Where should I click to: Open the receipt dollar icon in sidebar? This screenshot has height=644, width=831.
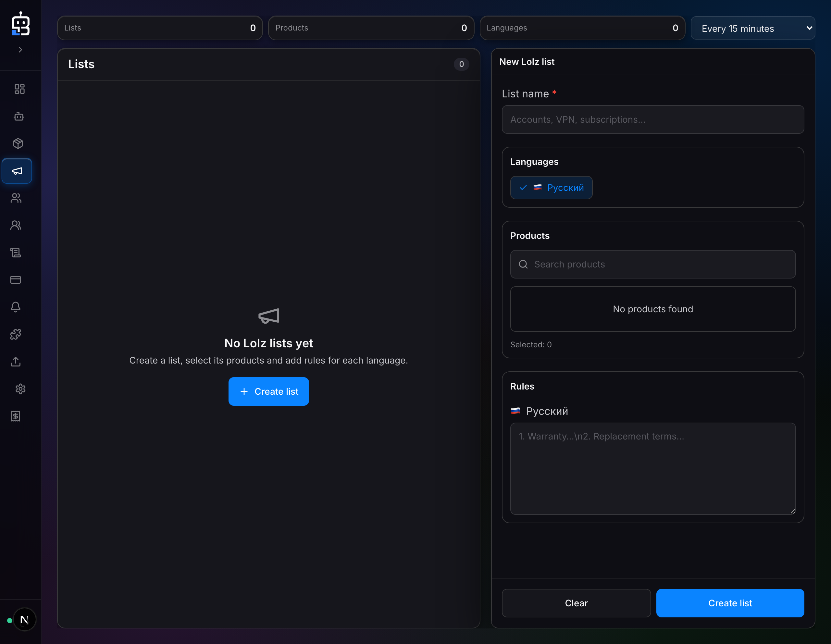tap(16, 416)
